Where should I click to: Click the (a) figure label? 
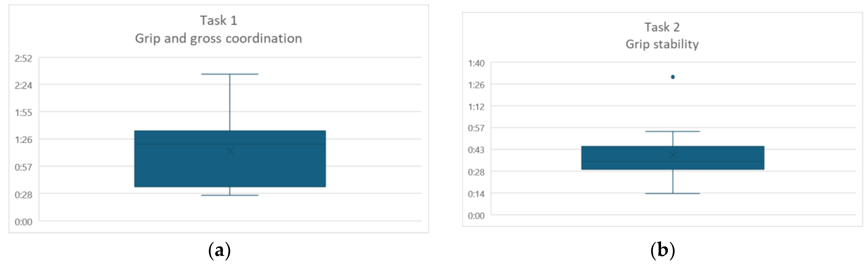pos(219,251)
